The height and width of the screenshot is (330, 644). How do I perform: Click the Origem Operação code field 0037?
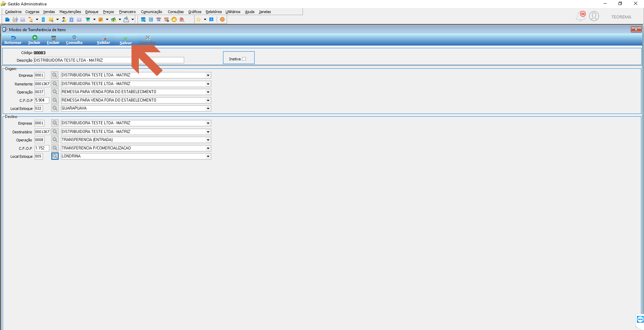(40, 92)
